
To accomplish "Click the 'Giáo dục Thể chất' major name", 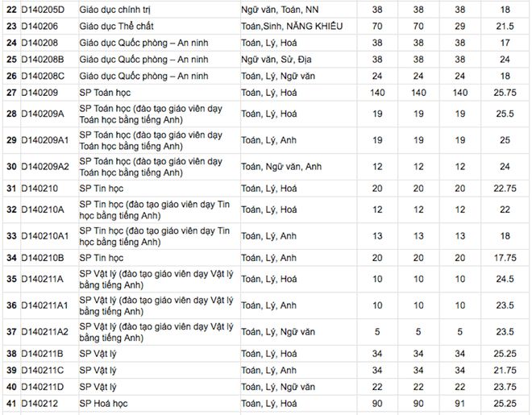I will coord(117,26).
